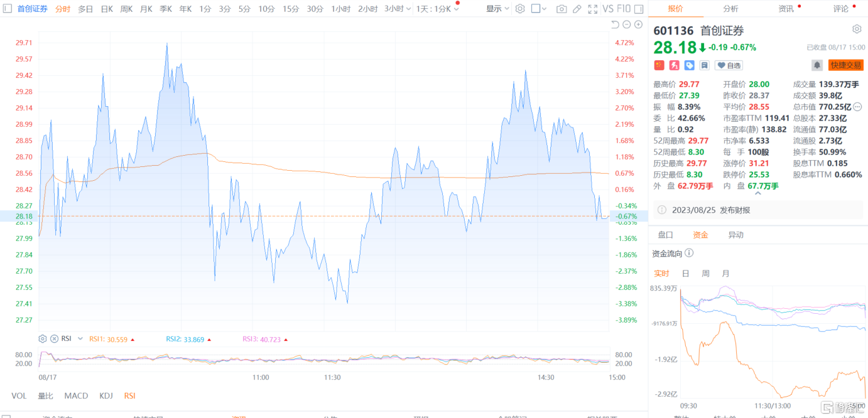Expand RSI indicator dropdown arrow
Image resolution: width=868 pixels, height=418 pixels.
pos(80,339)
